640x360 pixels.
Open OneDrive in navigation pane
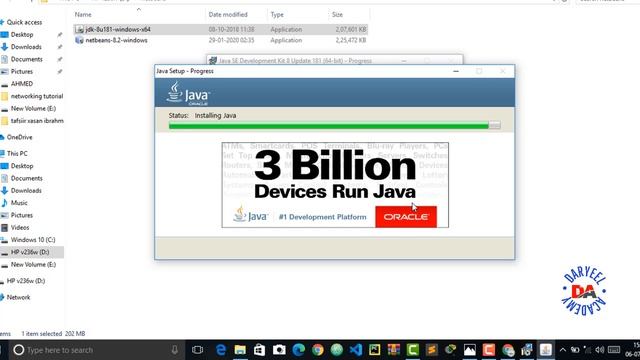(x=19, y=137)
